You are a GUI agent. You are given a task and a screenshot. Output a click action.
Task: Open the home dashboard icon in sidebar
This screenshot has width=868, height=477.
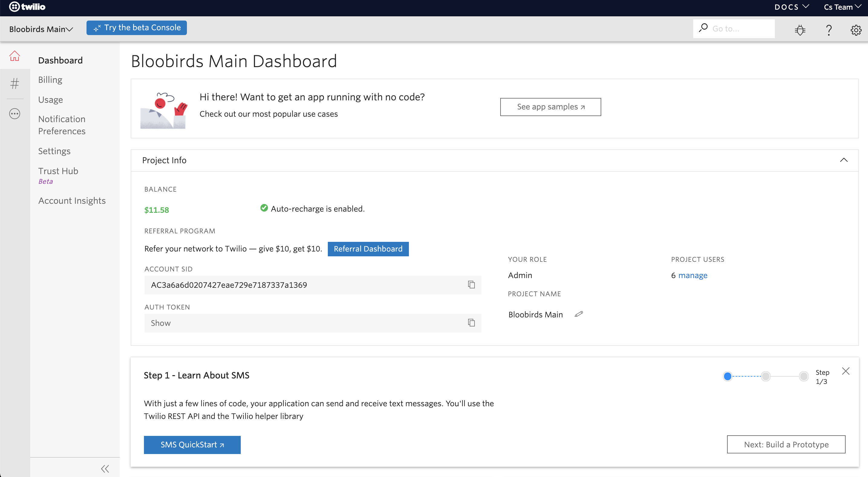pyautogui.click(x=15, y=56)
